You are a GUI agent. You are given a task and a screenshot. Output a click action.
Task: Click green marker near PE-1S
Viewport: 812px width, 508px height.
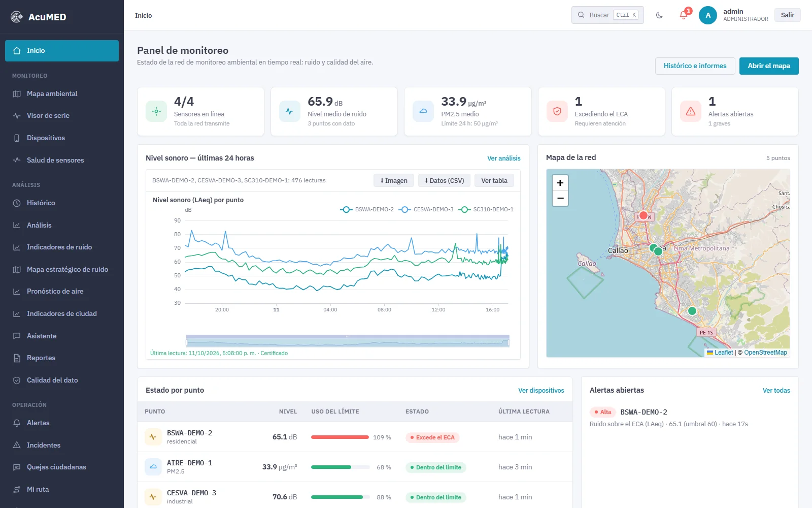(x=692, y=311)
